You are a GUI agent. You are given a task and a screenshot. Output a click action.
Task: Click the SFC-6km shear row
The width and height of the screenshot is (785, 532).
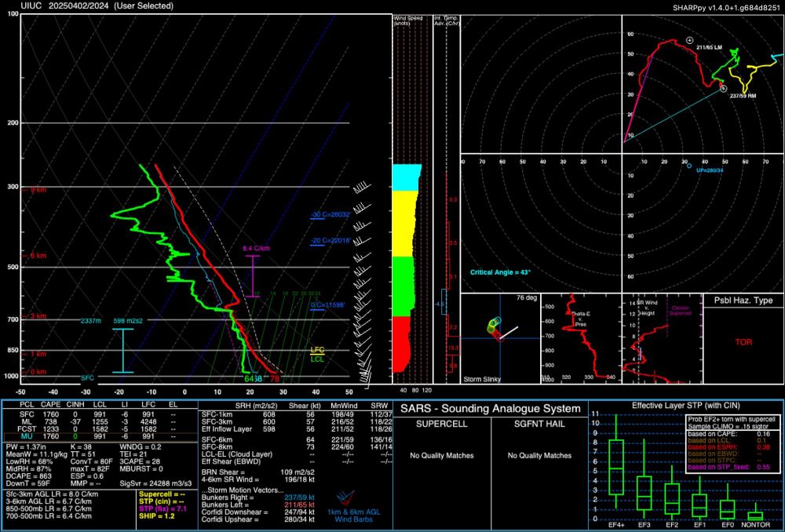297,439
